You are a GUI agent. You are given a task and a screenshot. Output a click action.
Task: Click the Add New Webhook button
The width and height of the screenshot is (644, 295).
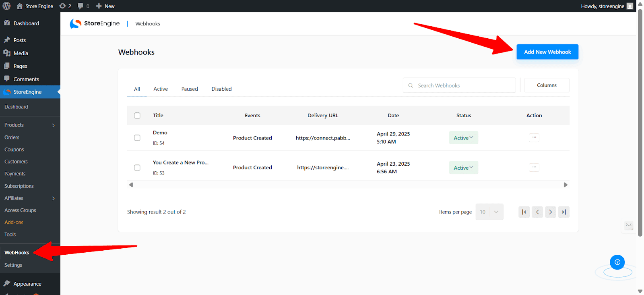tap(547, 52)
